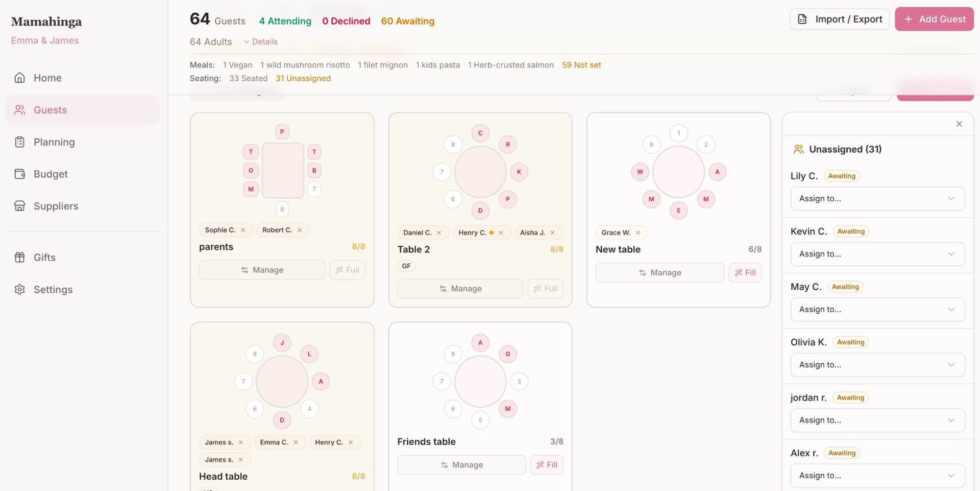980x491 pixels.
Task: Click the Import / Export document icon
Action: coord(802,19)
